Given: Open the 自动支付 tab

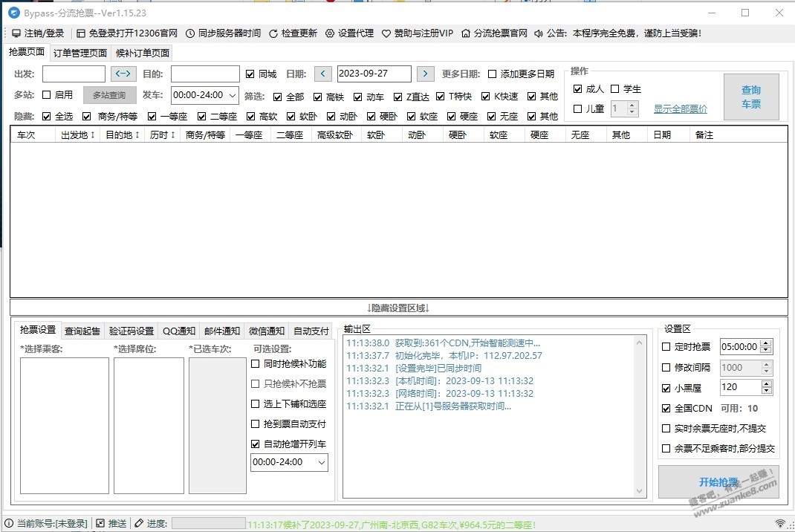Looking at the screenshot, I should click(x=311, y=331).
